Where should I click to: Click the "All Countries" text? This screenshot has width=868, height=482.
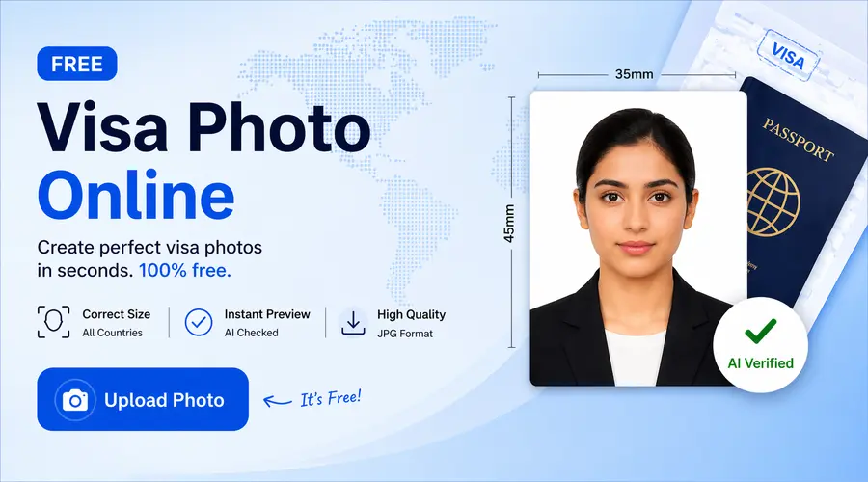[x=113, y=333]
